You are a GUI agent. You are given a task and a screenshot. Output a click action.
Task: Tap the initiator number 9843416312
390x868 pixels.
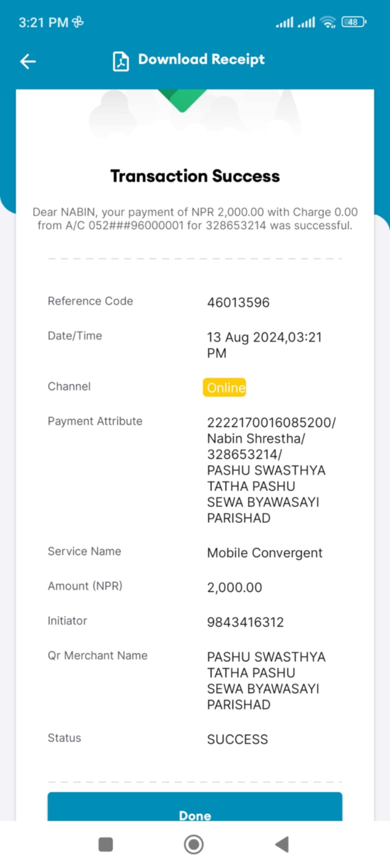coord(245,622)
